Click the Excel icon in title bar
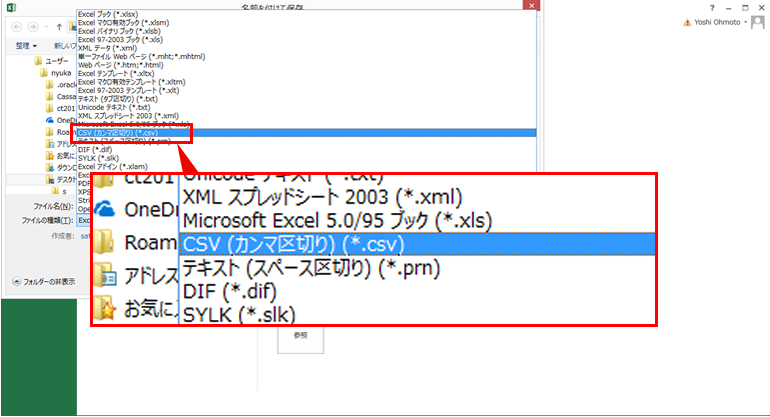The width and height of the screenshot is (770, 417). pos(7,6)
